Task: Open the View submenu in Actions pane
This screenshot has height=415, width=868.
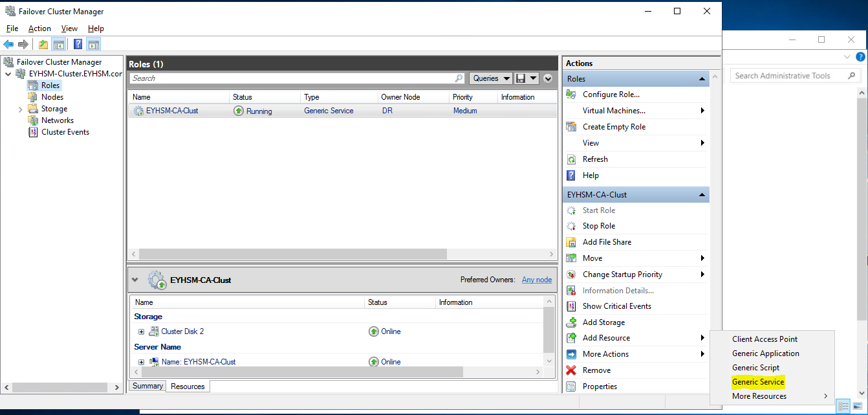Action: (636, 143)
